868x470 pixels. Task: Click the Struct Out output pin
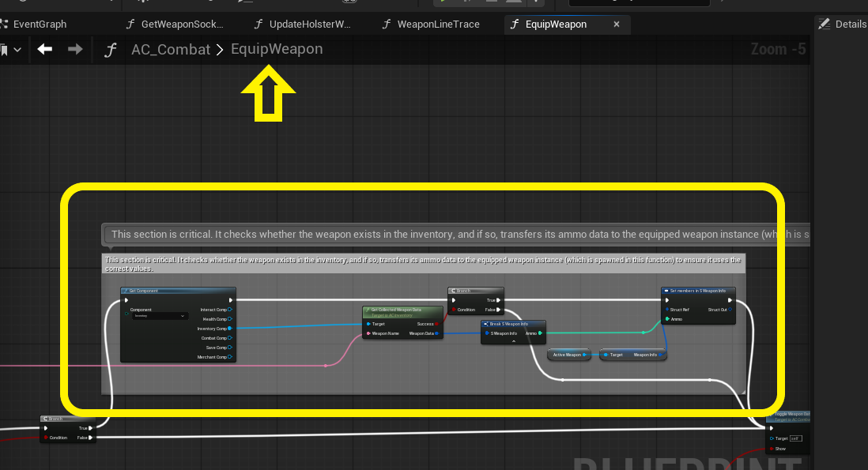[x=730, y=310]
